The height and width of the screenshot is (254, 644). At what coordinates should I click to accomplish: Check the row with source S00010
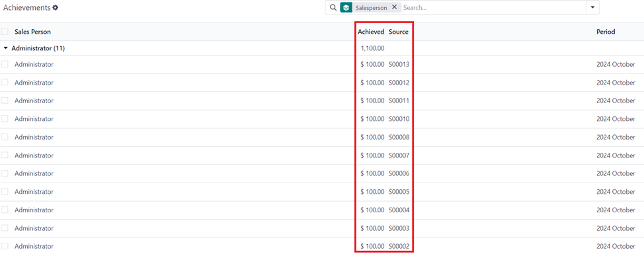[5, 119]
